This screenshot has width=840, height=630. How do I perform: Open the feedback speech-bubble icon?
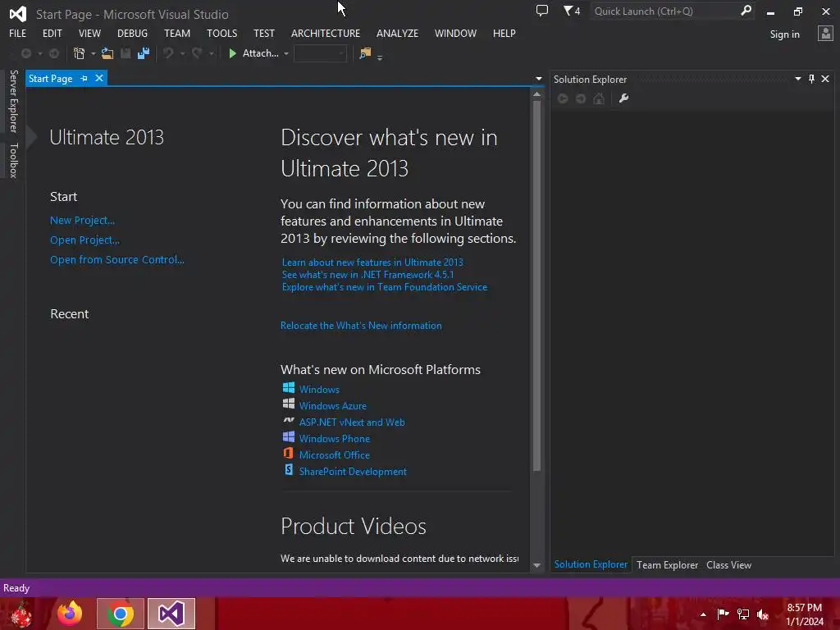(542, 11)
